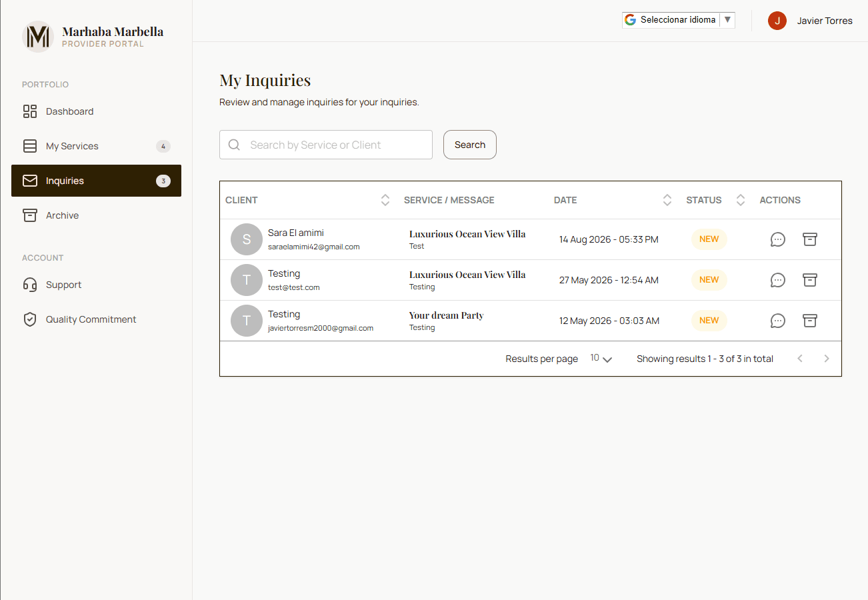
Task: Click Javier Torres avatar icon
Action: click(x=777, y=21)
